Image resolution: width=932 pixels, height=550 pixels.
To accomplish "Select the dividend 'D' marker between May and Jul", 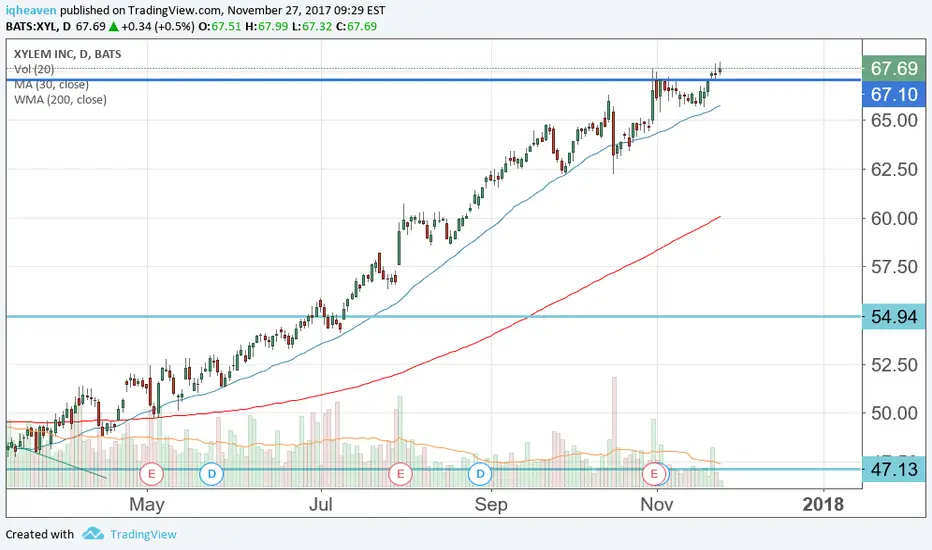I will pos(211,474).
